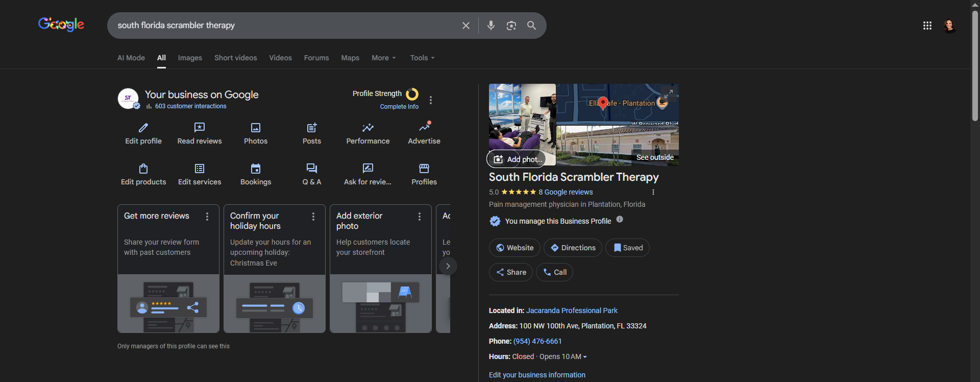Open Read reviews
The width and height of the screenshot is (980, 382).
(200, 134)
